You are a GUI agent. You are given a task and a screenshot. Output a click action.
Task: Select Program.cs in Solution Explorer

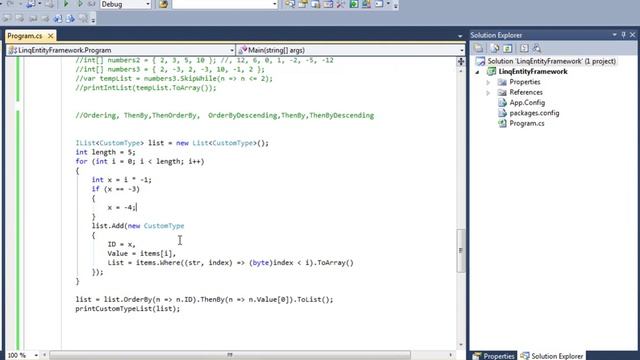(527, 123)
